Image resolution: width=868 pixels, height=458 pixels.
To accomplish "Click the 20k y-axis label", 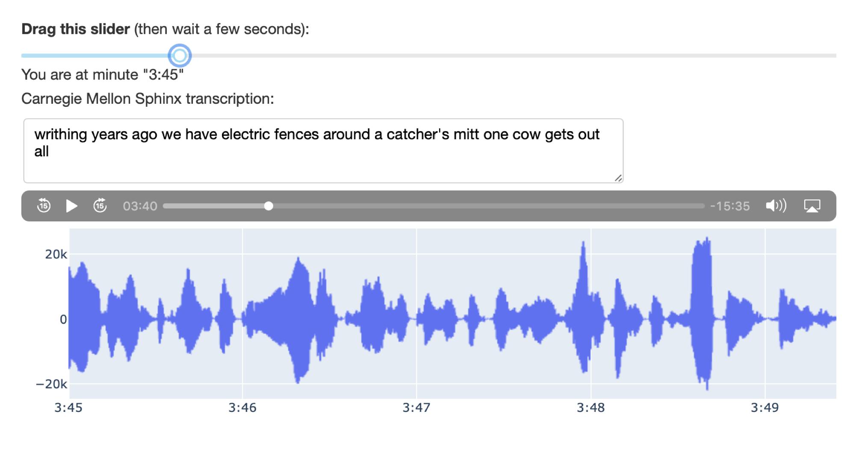I will (x=56, y=255).
